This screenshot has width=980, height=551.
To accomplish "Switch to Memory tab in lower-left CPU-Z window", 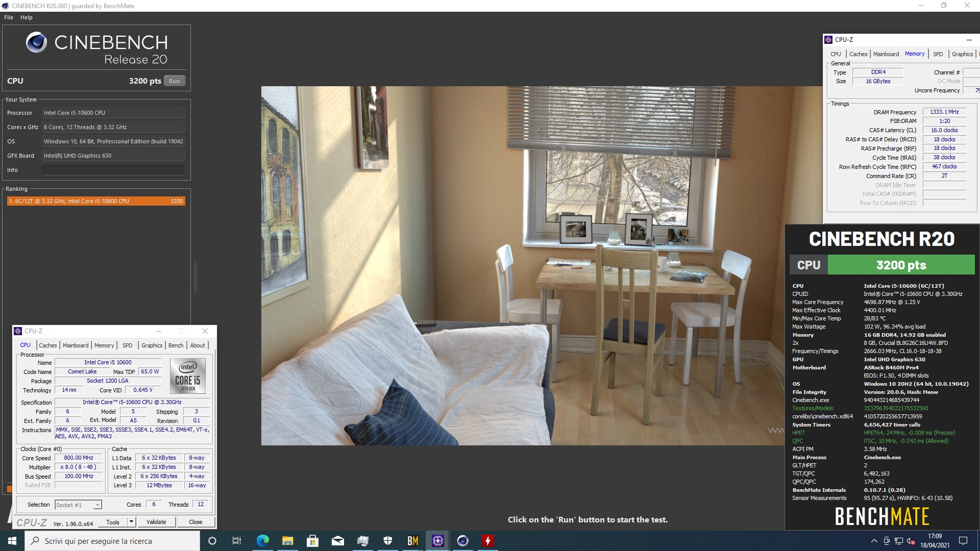I will [104, 345].
